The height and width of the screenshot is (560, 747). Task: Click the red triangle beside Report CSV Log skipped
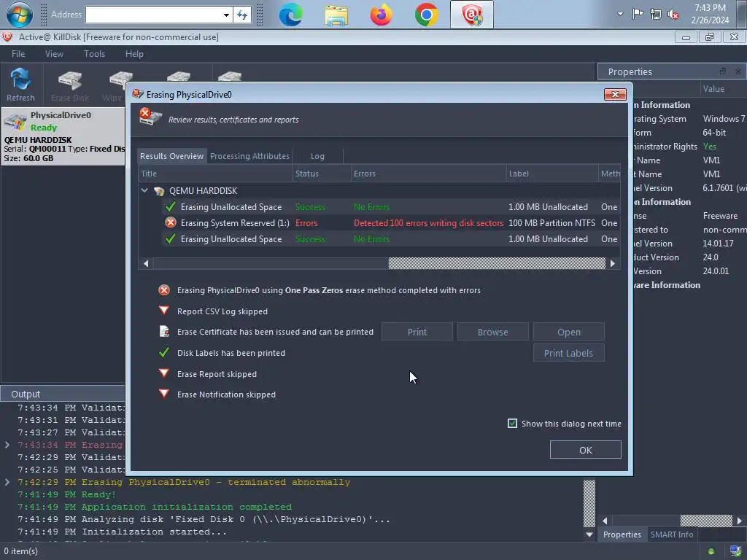tap(164, 311)
